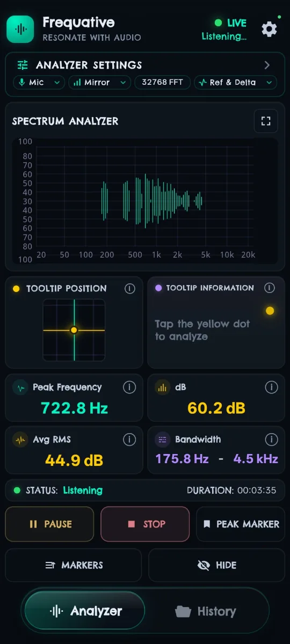Viewport: 290px width, 644px height.
Task: Click the yellow dot on the position pad
Action: [x=74, y=330]
